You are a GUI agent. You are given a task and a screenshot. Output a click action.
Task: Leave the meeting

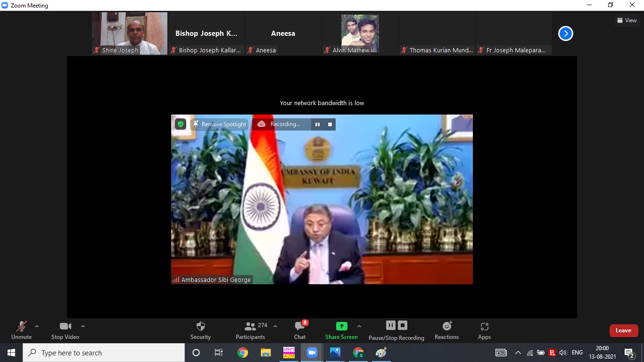(623, 330)
